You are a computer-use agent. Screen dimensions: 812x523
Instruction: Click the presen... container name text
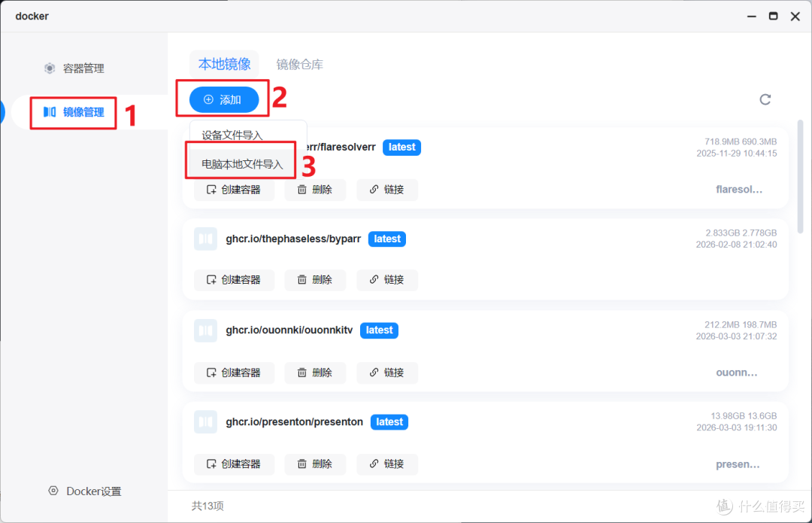pos(738,464)
